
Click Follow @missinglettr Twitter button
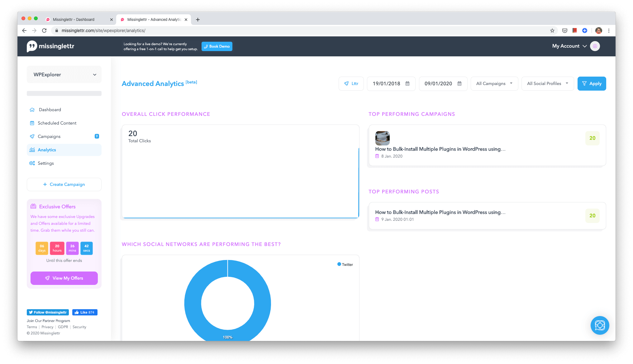(48, 312)
